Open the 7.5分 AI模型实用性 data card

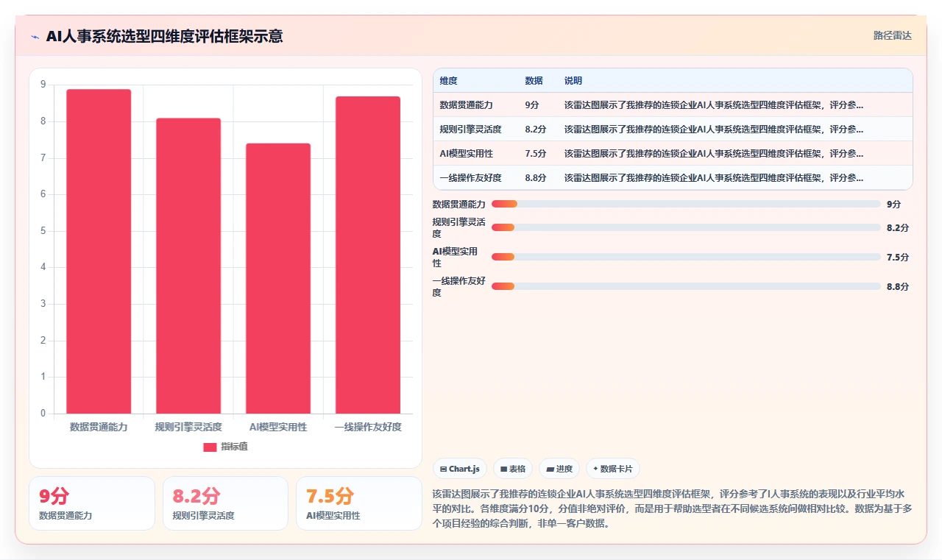(x=358, y=503)
